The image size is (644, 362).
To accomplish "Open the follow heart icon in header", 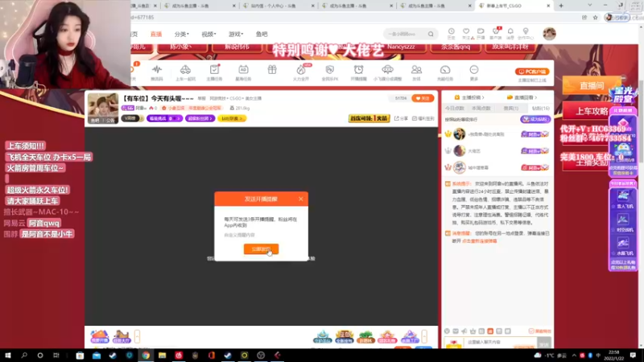I will (x=466, y=33).
